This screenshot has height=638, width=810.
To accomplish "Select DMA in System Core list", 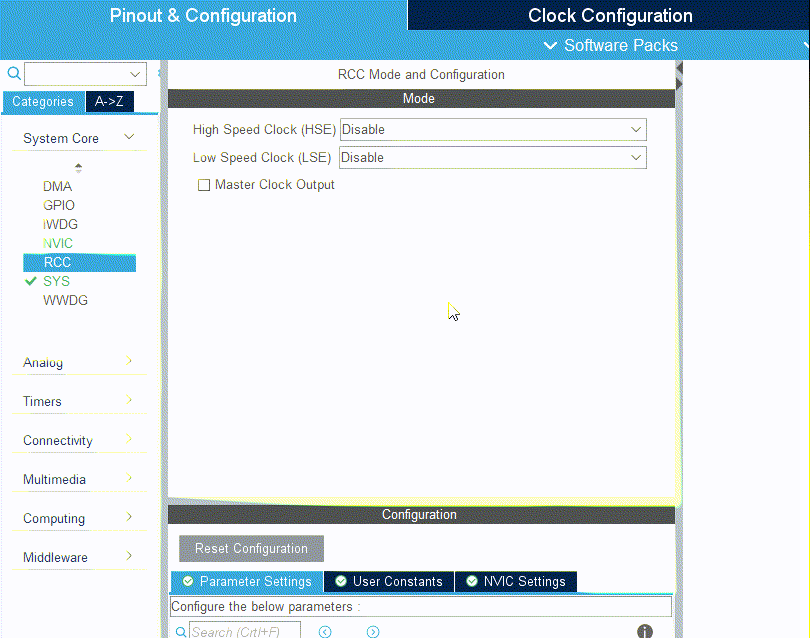I will tap(57, 186).
